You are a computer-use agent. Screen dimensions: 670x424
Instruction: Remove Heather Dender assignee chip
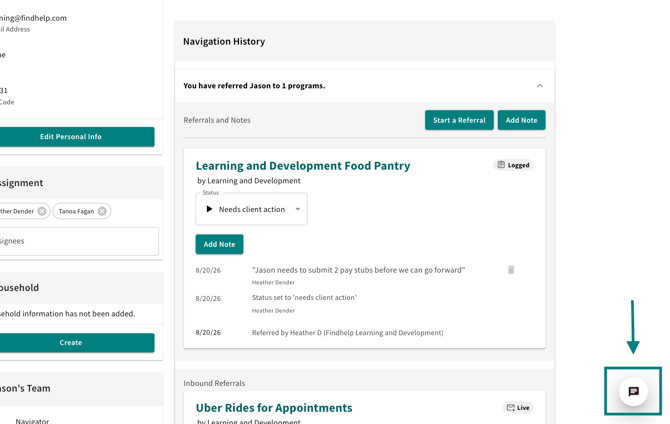42,211
